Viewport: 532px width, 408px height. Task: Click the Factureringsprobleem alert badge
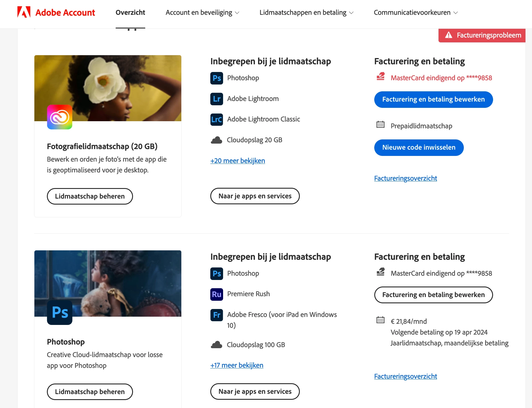482,35
